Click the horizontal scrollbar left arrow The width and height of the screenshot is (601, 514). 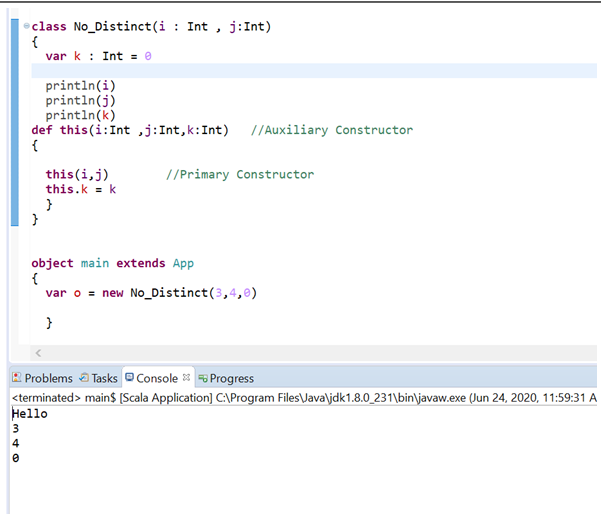tap(38, 353)
